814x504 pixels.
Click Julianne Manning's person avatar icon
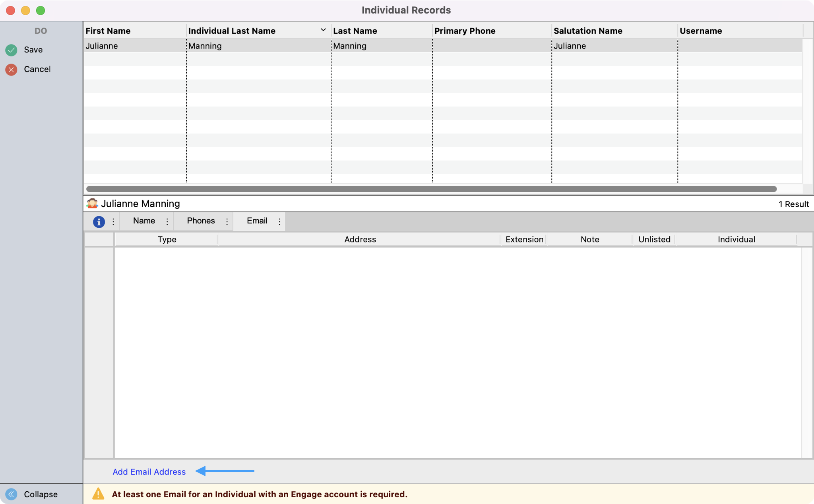pyautogui.click(x=92, y=204)
